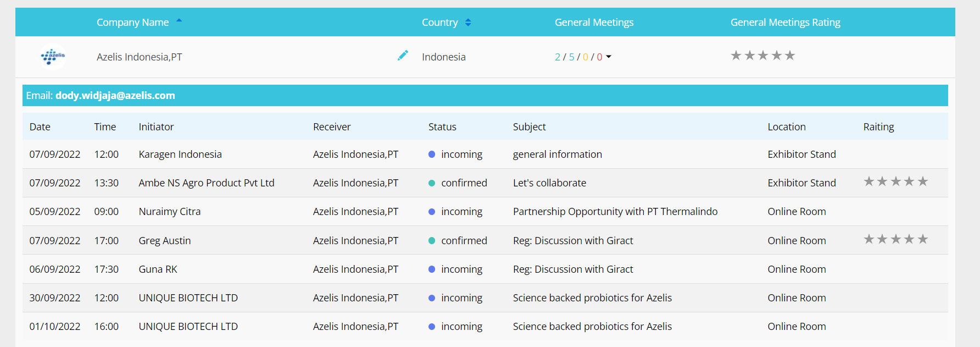
Task: Click the Initiator column header
Action: (x=157, y=127)
